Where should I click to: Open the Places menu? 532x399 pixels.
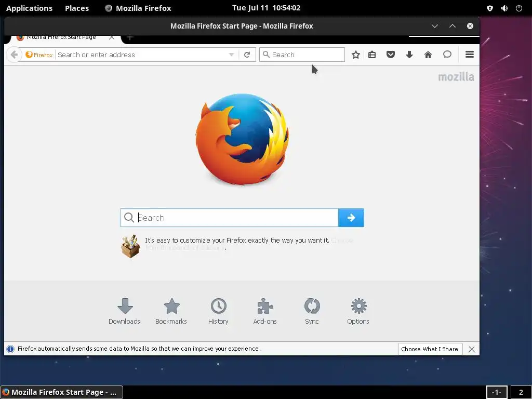(x=77, y=8)
